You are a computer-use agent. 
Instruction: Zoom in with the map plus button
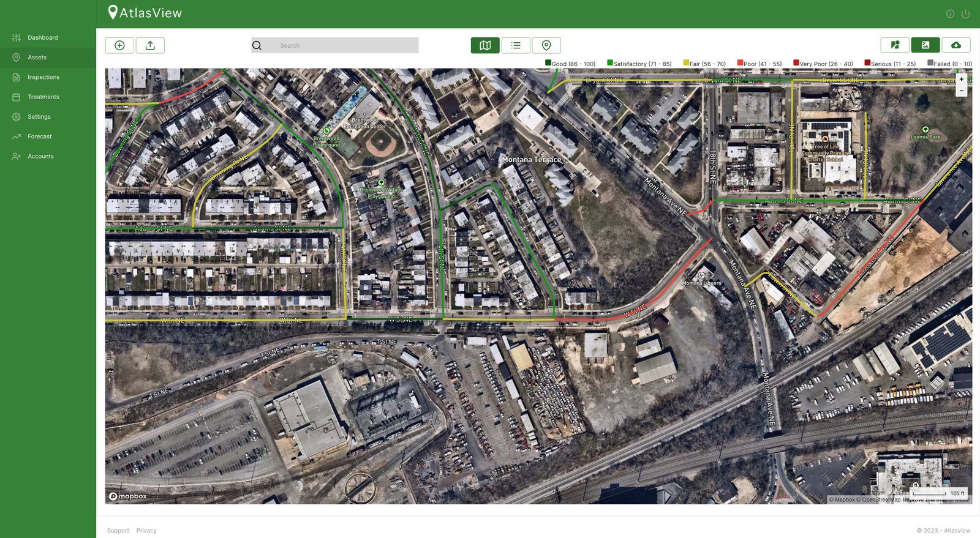click(962, 80)
